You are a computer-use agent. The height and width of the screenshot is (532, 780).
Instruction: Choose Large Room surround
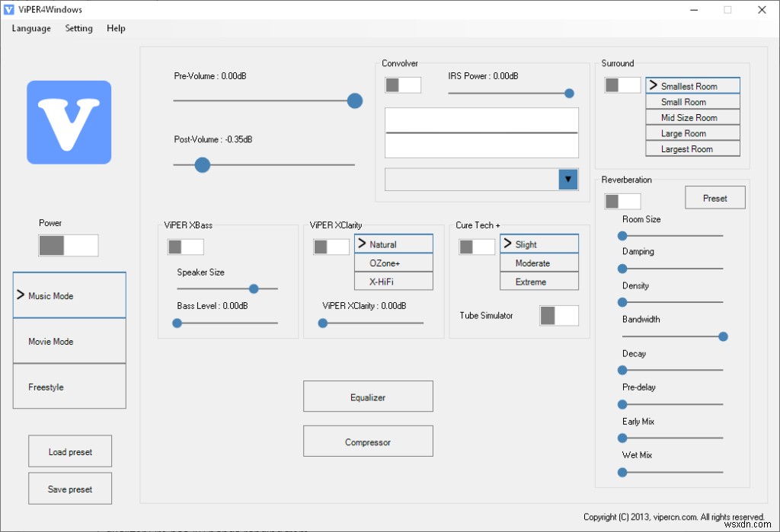[x=693, y=133]
